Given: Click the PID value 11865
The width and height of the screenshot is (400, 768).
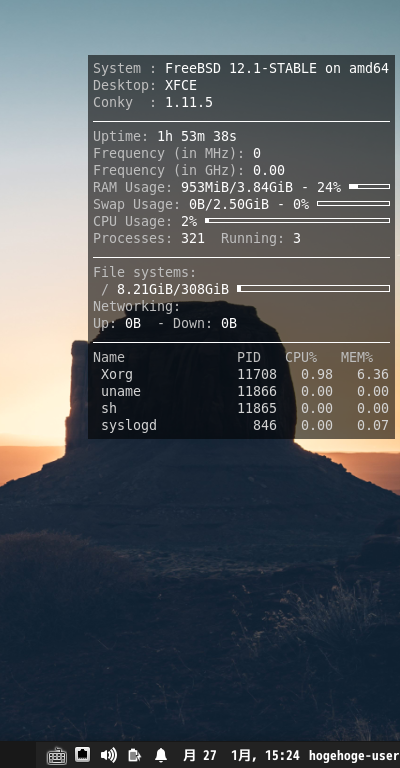Looking at the screenshot, I should point(257,408).
